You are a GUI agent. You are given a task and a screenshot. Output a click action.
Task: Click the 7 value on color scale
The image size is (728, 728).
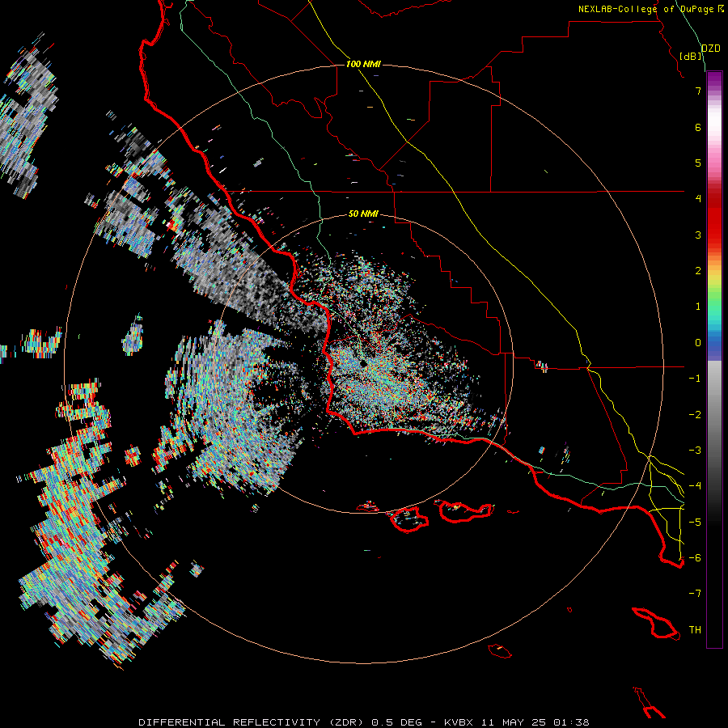point(698,91)
